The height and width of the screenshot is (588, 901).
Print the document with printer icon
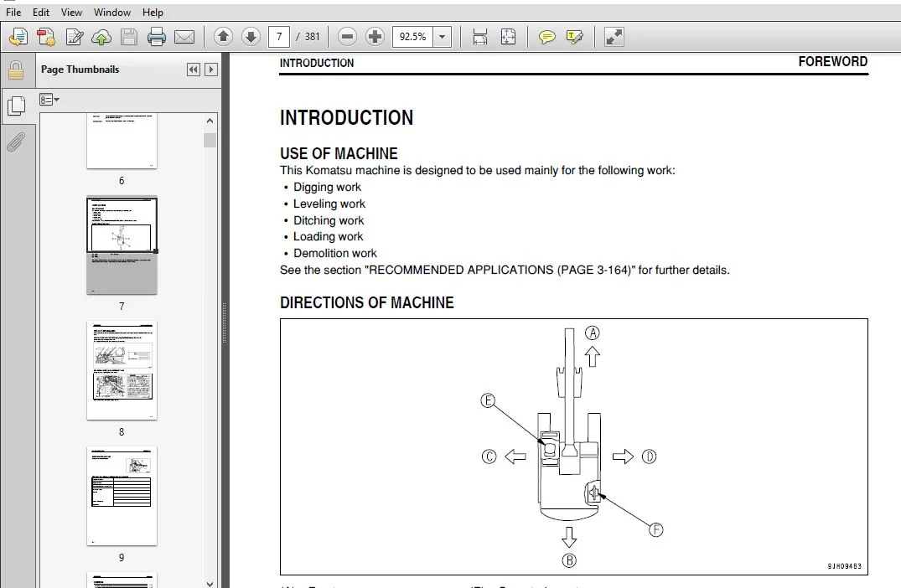click(x=156, y=38)
